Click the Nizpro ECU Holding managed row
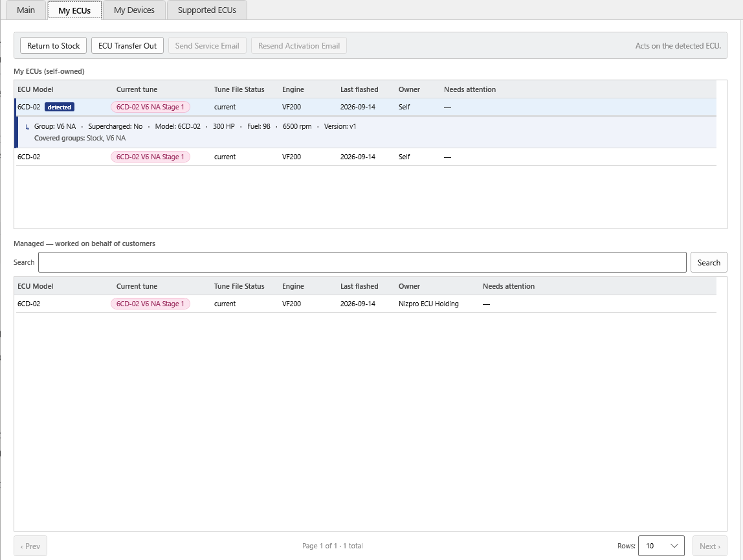This screenshot has height=560, width=743. coord(366,304)
